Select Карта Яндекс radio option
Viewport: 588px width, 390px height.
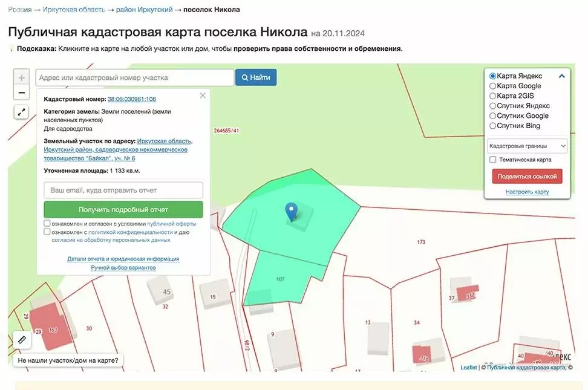pos(493,76)
